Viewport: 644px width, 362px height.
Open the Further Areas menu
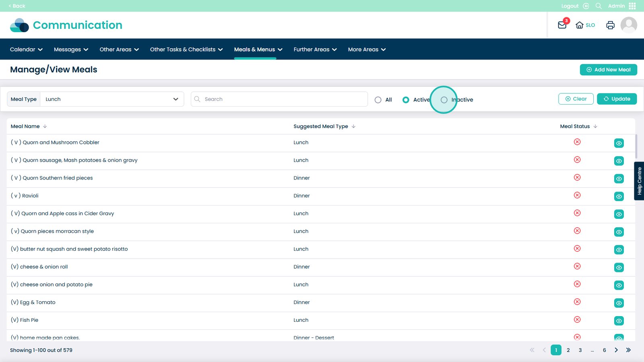pyautogui.click(x=315, y=49)
